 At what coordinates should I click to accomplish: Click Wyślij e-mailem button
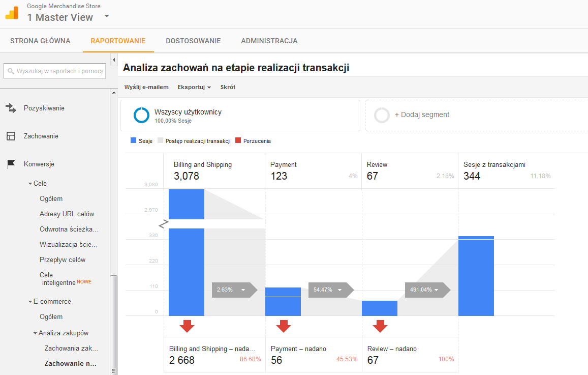pyautogui.click(x=146, y=87)
